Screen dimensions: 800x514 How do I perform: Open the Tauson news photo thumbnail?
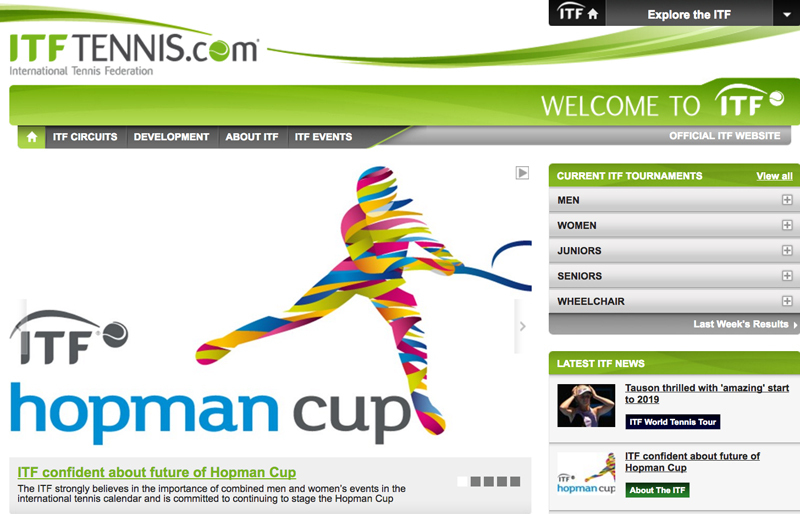586,405
